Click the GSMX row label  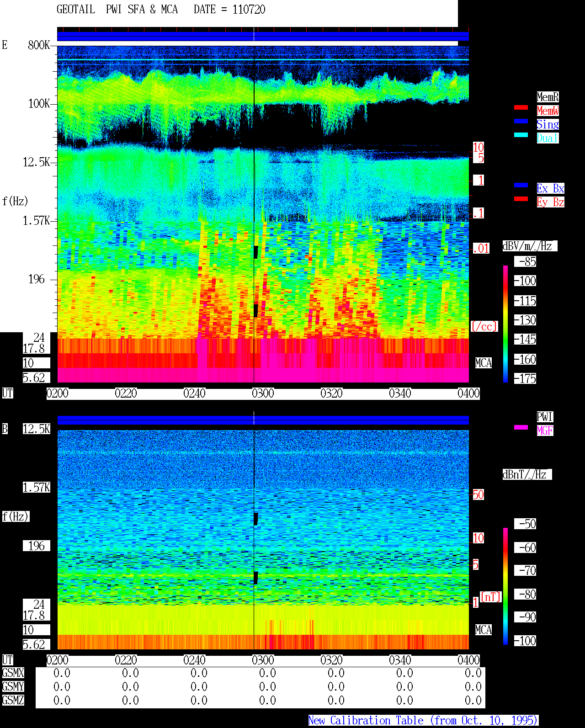(x=13, y=673)
